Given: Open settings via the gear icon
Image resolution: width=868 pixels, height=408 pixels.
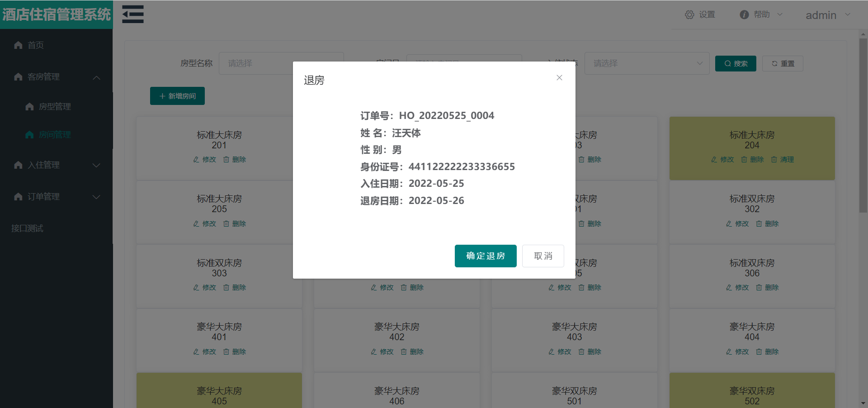Looking at the screenshot, I should coord(689,15).
